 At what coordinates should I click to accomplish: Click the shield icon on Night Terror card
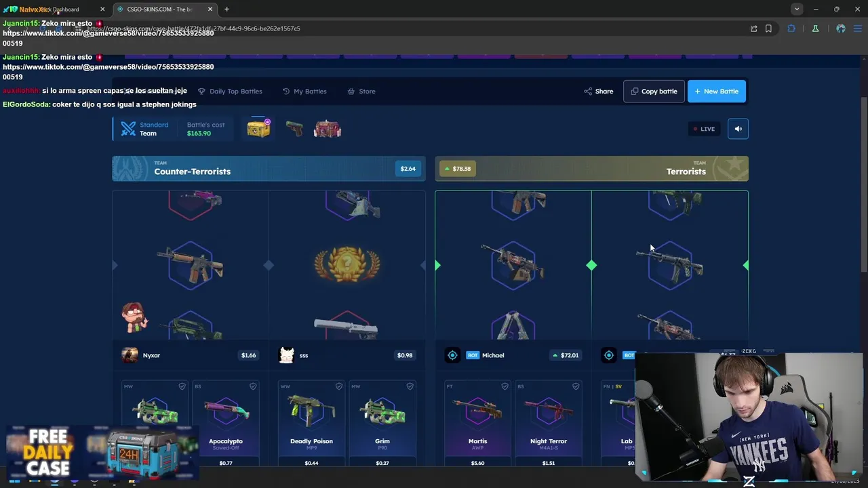[576, 386]
